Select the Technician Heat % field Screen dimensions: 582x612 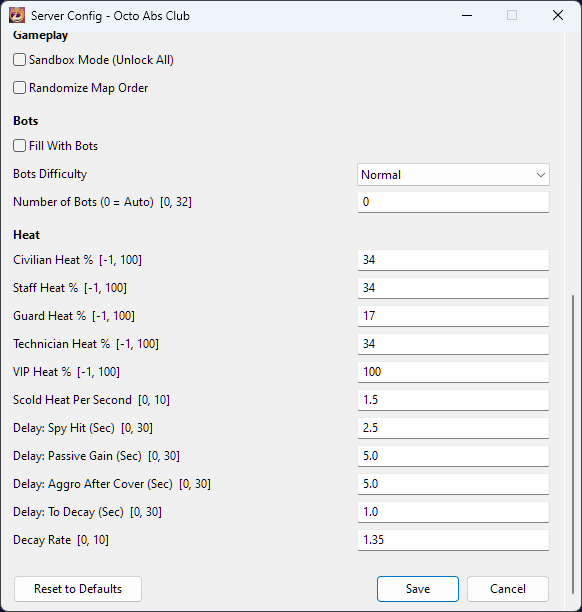tap(453, 344)
